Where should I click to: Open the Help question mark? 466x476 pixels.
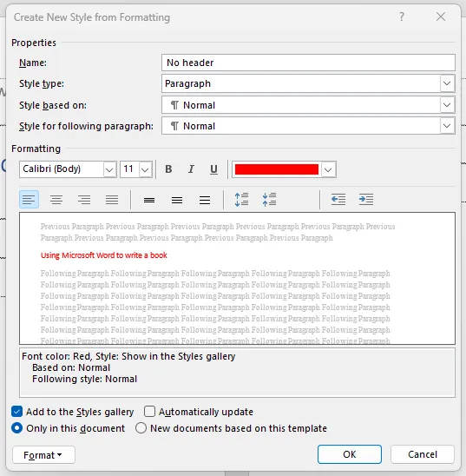402,17
